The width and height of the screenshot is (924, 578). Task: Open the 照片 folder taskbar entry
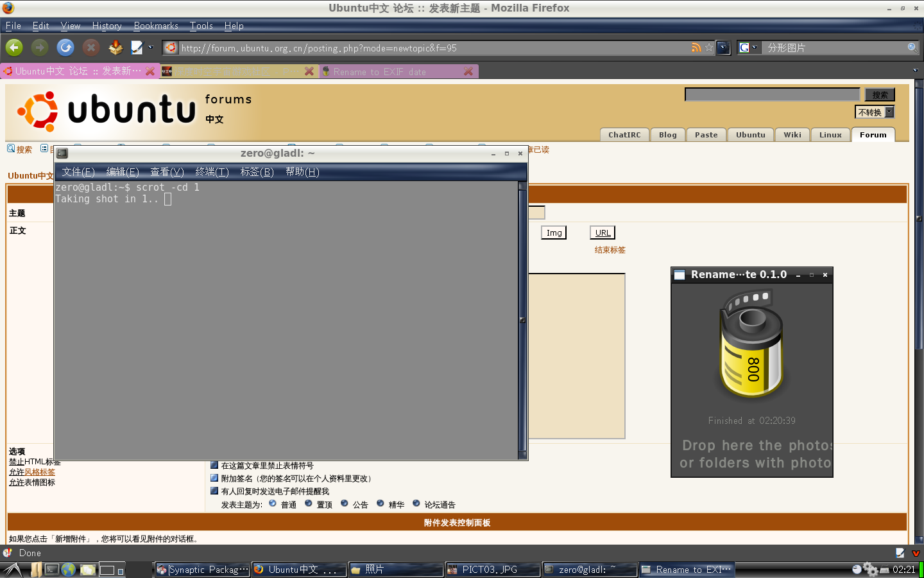pos(395,570)
